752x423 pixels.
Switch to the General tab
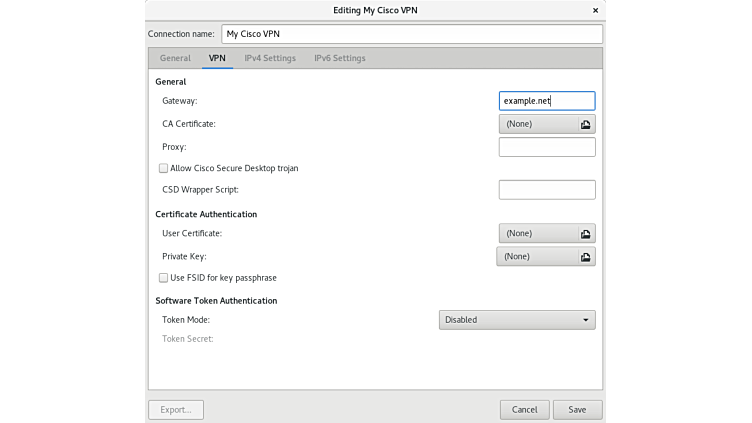(x=175, y=58)
